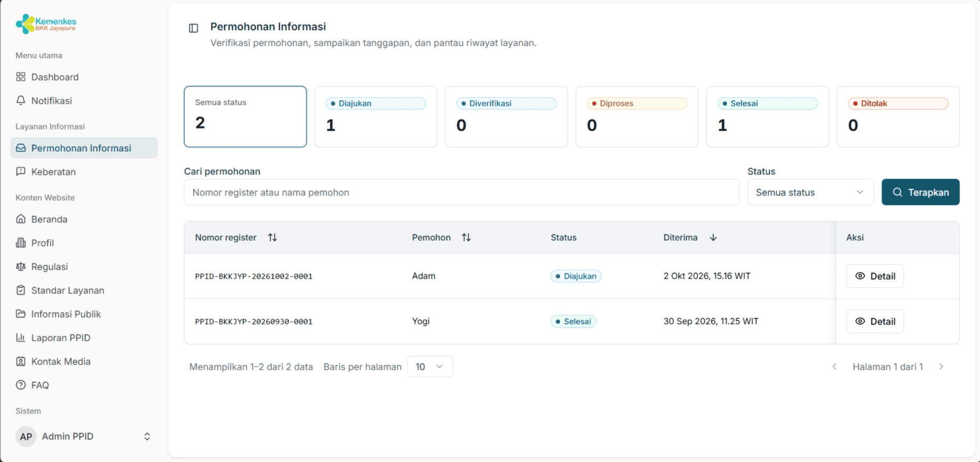Click the Diajukan badge in Adam's row

[x=576, y=276]
